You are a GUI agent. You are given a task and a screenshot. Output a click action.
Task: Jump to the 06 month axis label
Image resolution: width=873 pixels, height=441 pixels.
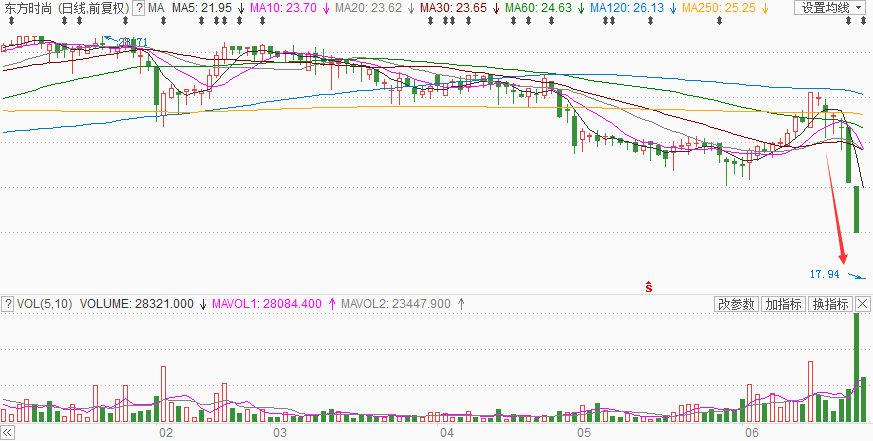click(x=752, y=433)
